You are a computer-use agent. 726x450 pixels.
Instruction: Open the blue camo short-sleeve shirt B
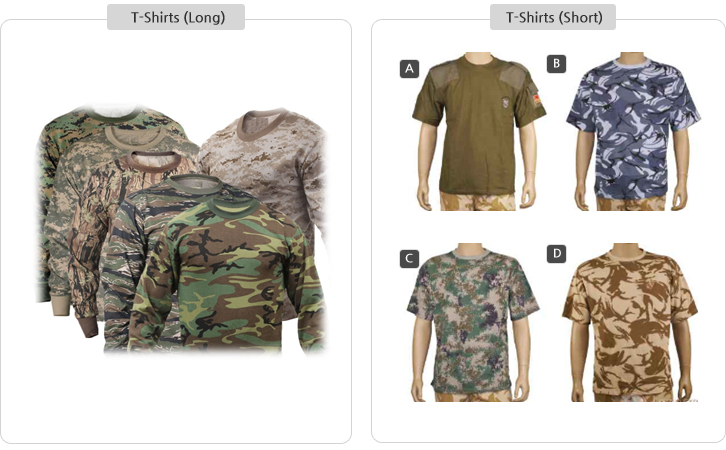pos(632,131)
